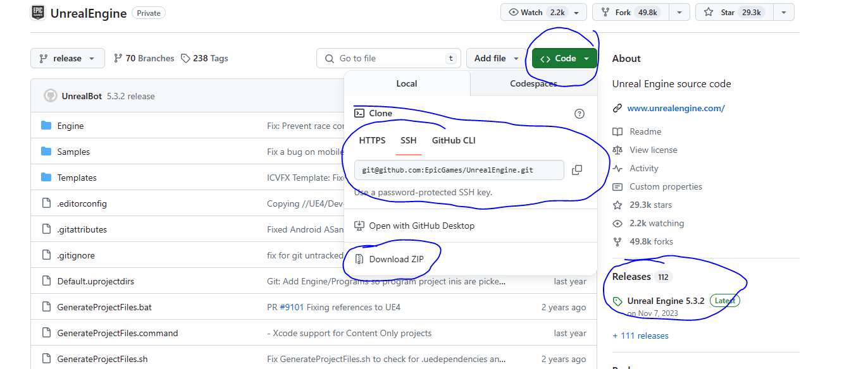Click the UnrealBot avatar icon

tap(51, 96)
